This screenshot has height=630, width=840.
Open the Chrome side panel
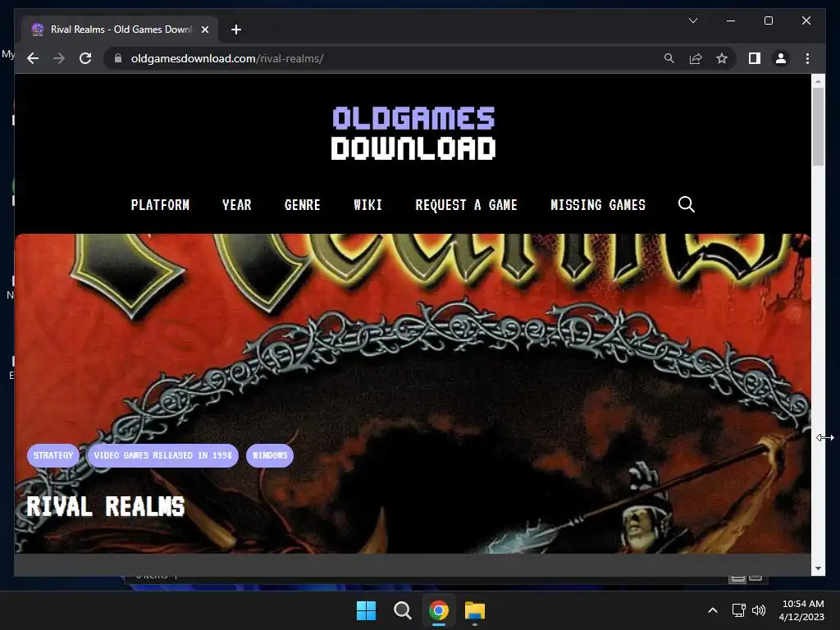755,58
